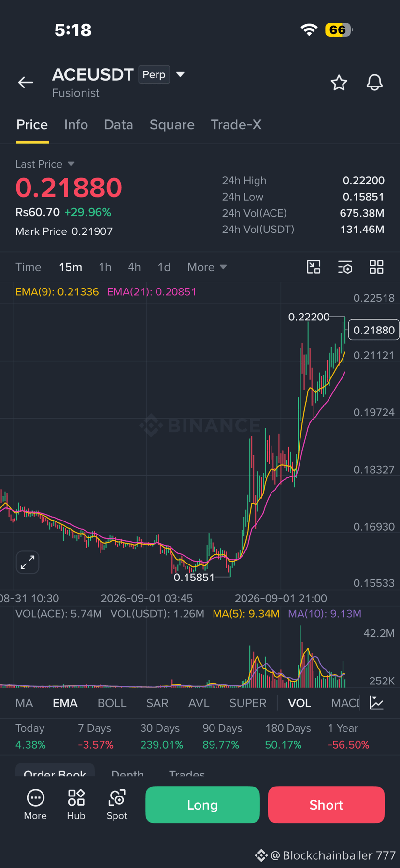
Task: Switch to the Info tab
Action: tap(76, 125)
